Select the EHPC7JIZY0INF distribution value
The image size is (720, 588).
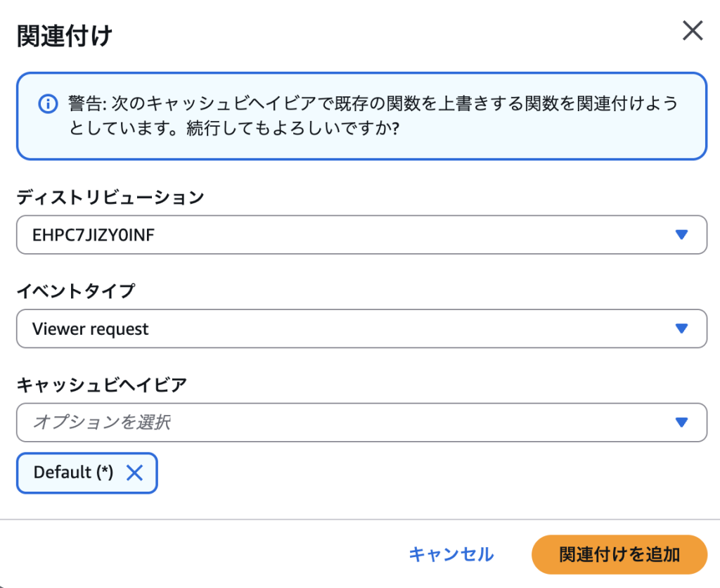[x=94, y=235]
